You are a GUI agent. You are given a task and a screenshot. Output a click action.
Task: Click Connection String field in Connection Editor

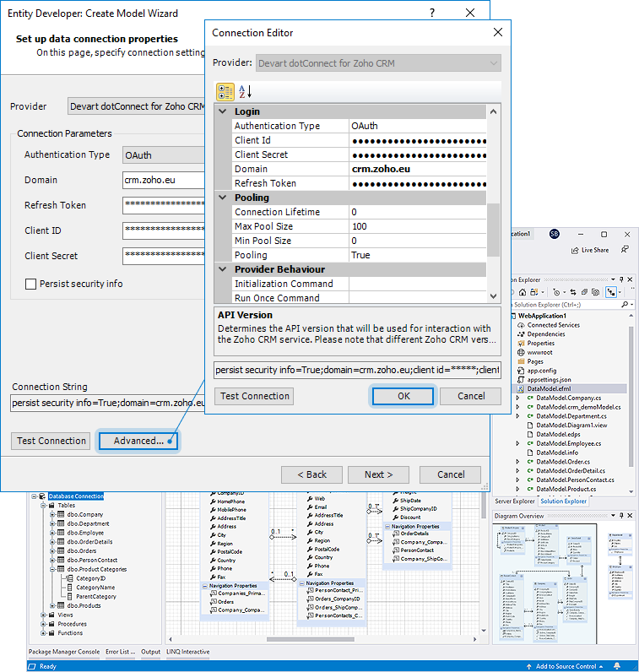click(357, 370)
